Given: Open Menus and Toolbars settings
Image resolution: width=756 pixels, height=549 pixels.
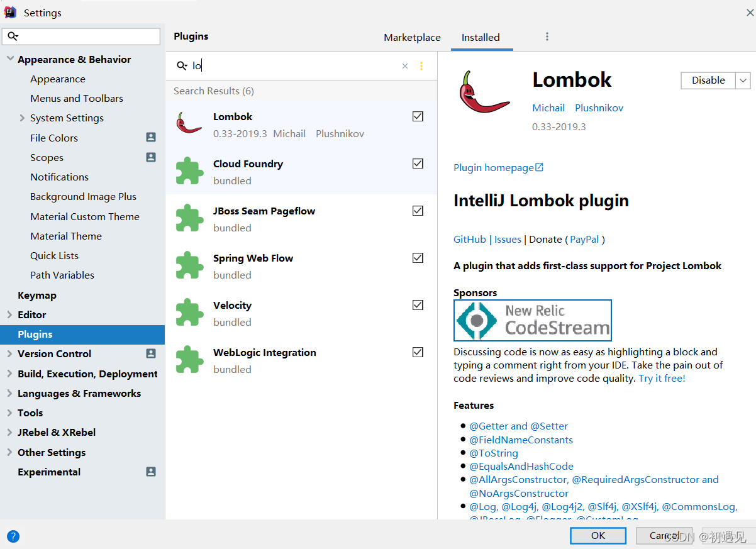Looking at the screenshot, I should tap(77, 98).
